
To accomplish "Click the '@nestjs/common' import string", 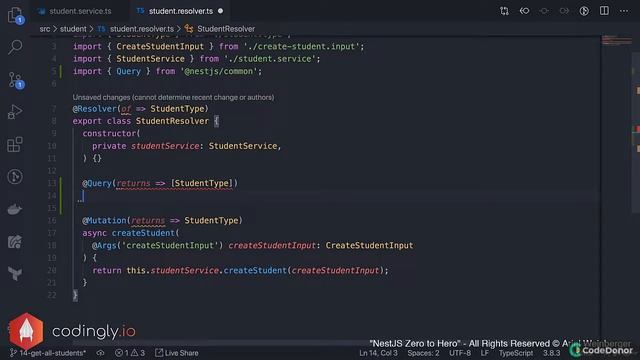I will tap(218, 71).
